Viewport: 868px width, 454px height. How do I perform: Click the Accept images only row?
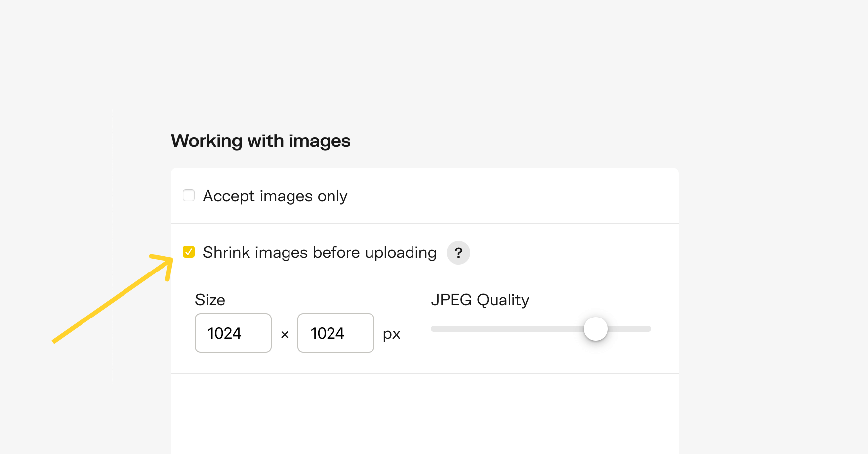click(275, 196)
